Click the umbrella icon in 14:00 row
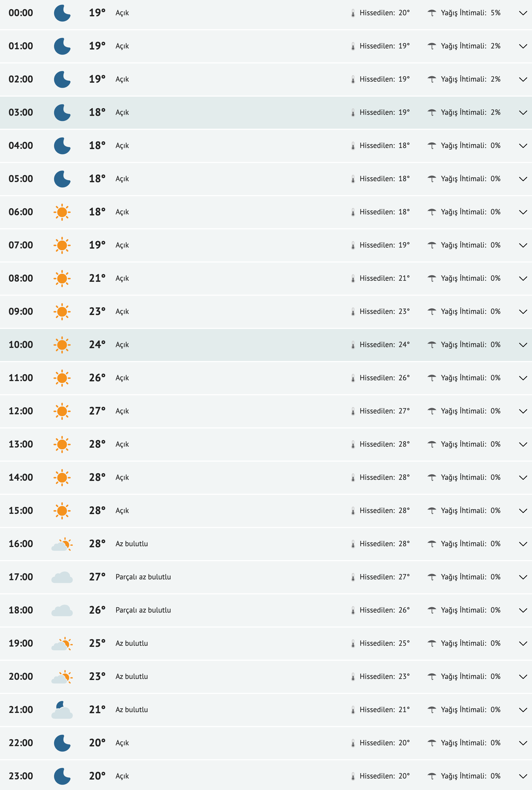532x790 pixels. point(432,478)
